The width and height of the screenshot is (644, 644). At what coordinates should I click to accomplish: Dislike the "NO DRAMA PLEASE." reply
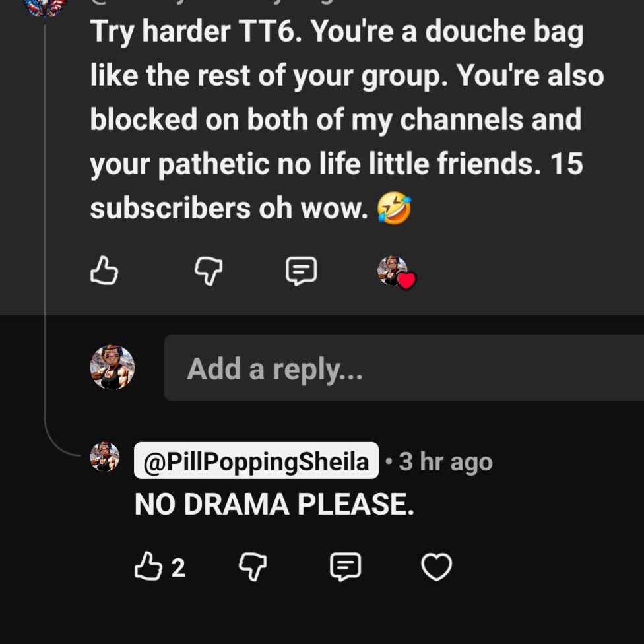click(253, 567)
